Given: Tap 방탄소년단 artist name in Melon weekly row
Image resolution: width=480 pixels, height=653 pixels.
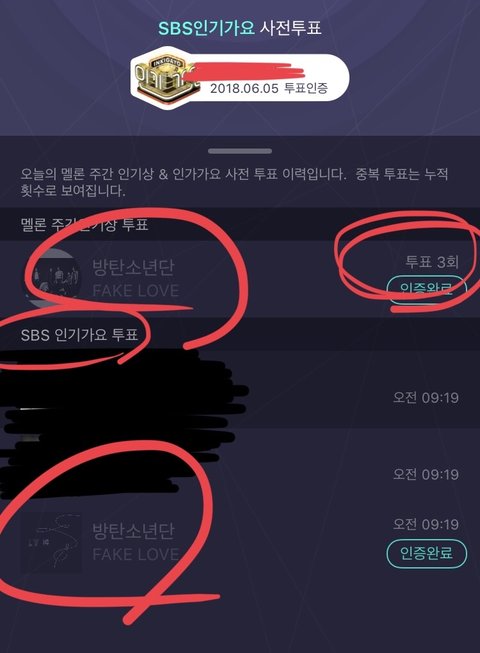Looking at the screenshot, I should [x=133, y=267].
